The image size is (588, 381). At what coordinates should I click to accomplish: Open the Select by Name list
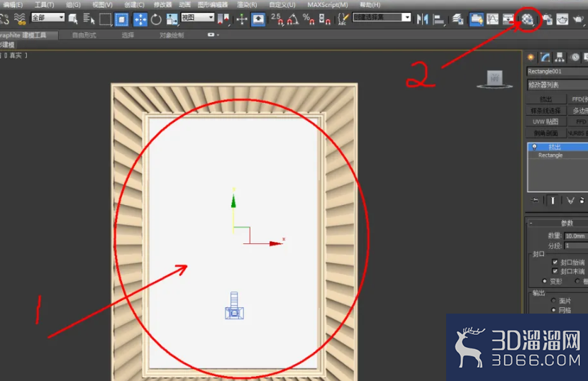(89, 19)
